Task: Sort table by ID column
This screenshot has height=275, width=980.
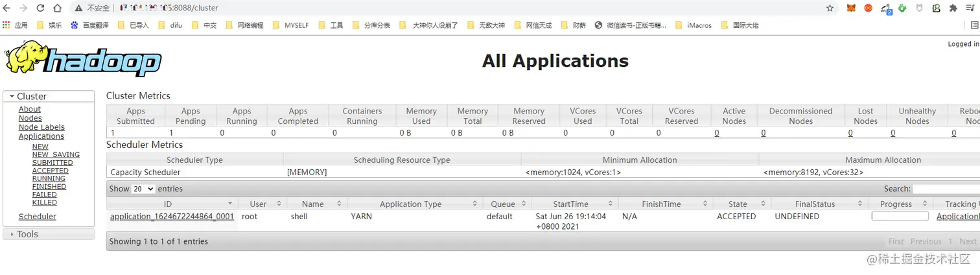Action: 172,204
